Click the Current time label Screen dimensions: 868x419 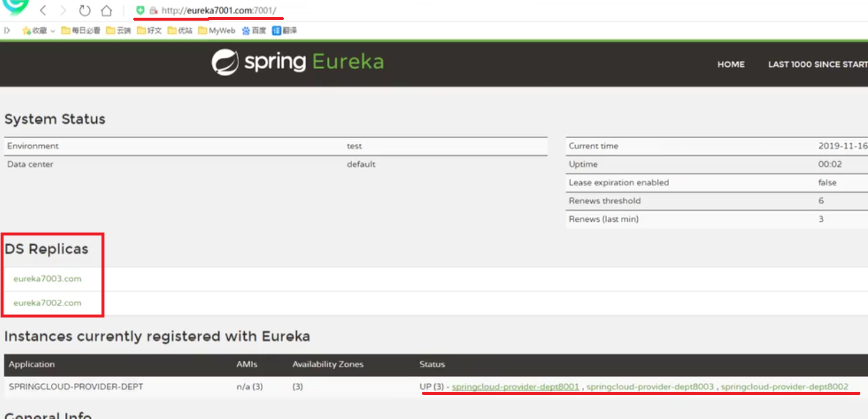click(594, 146)
